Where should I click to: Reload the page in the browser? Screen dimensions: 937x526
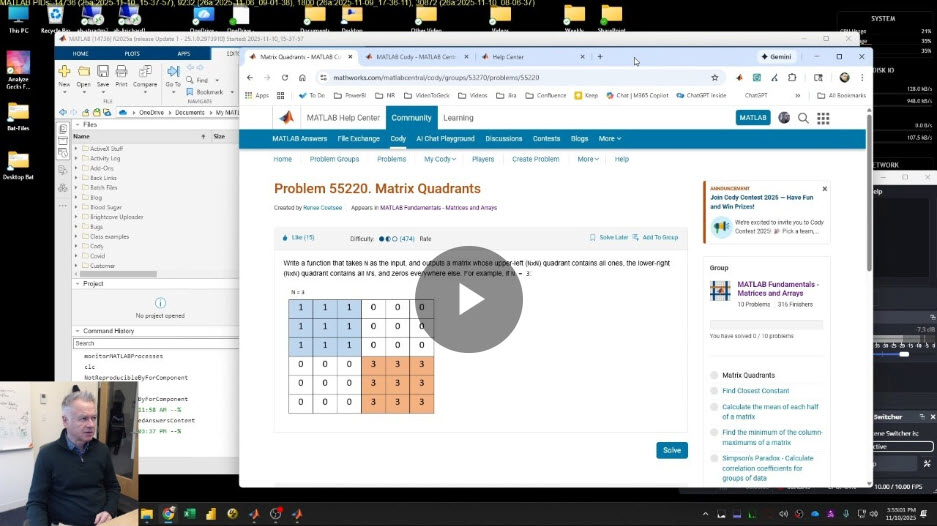(x=285, y=77)
